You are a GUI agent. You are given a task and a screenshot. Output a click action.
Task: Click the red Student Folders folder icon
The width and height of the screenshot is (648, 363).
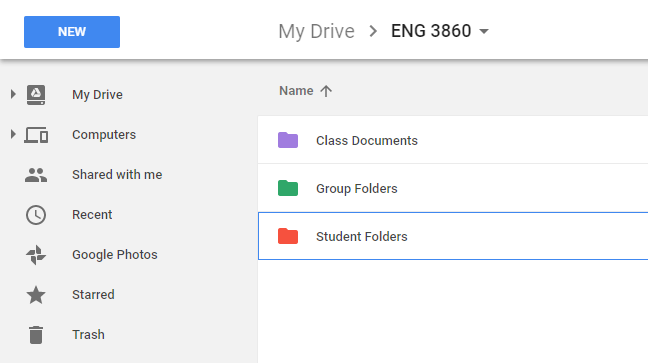pyautogui.click(x=288, y=236)
